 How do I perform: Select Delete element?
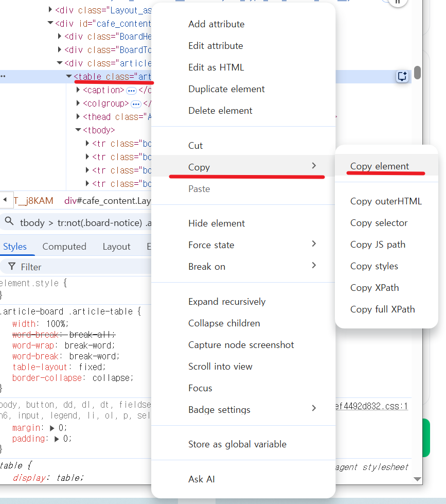tap(243, 111)
